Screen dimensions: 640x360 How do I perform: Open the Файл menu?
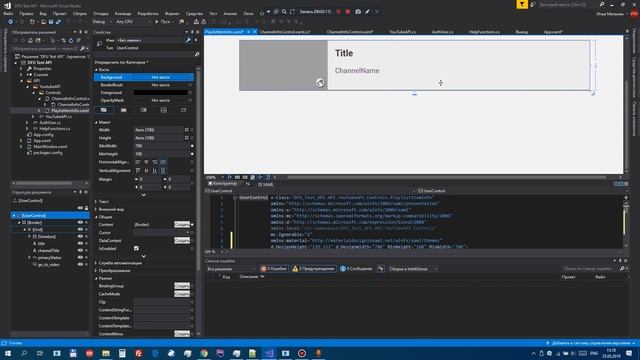point(8,13)
